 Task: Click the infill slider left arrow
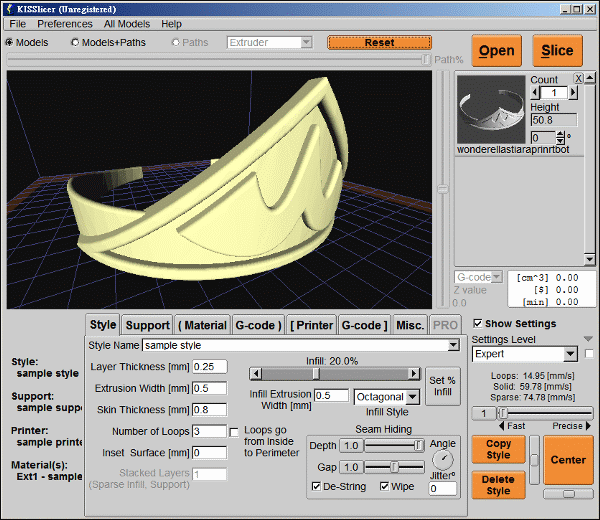255,373
